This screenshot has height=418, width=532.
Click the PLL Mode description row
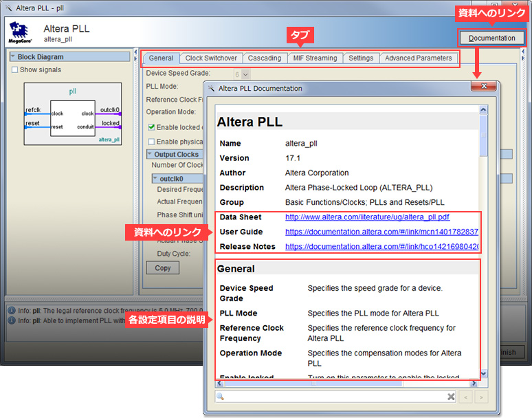(347, 313)
